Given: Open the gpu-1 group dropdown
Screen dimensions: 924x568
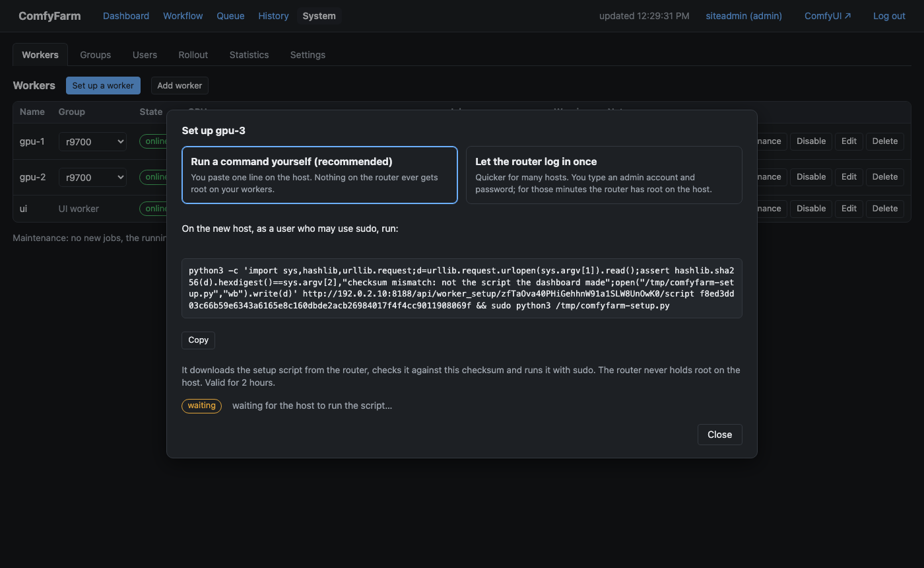Looking at the screenshot, I should click(x=92, y=141).
